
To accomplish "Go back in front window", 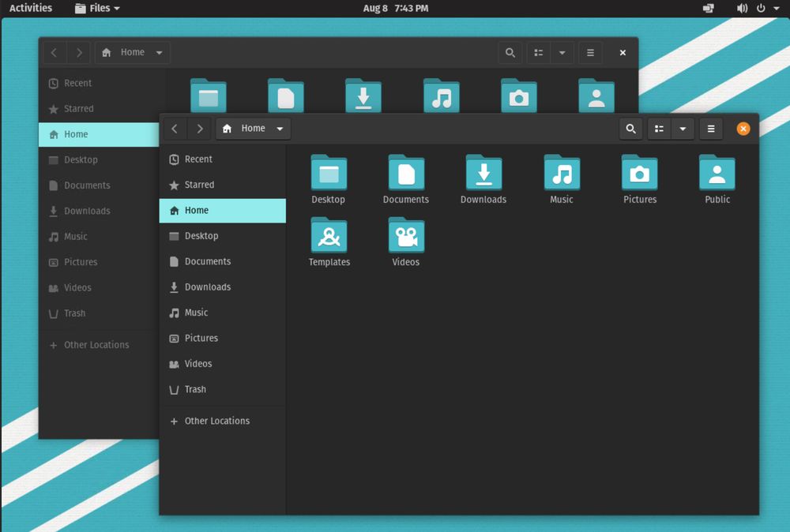I will (175, 129).
